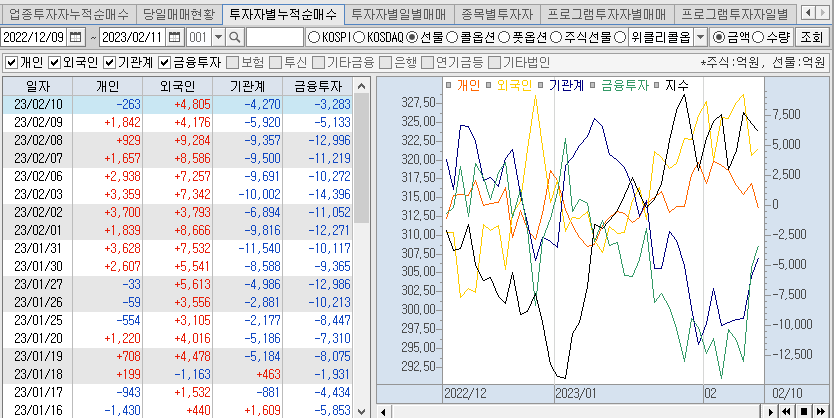Click the 외국인 table column header

click(x=178, y=86)
